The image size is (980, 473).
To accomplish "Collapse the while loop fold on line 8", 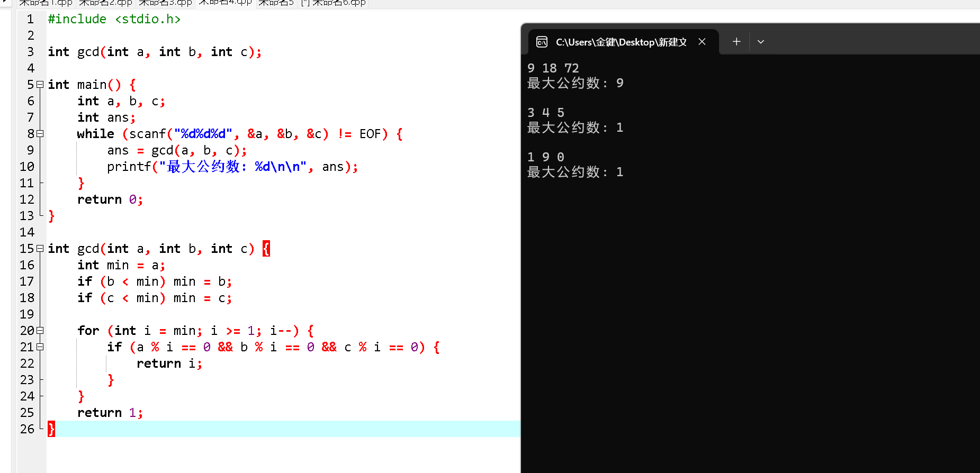I will coord(40,134).
